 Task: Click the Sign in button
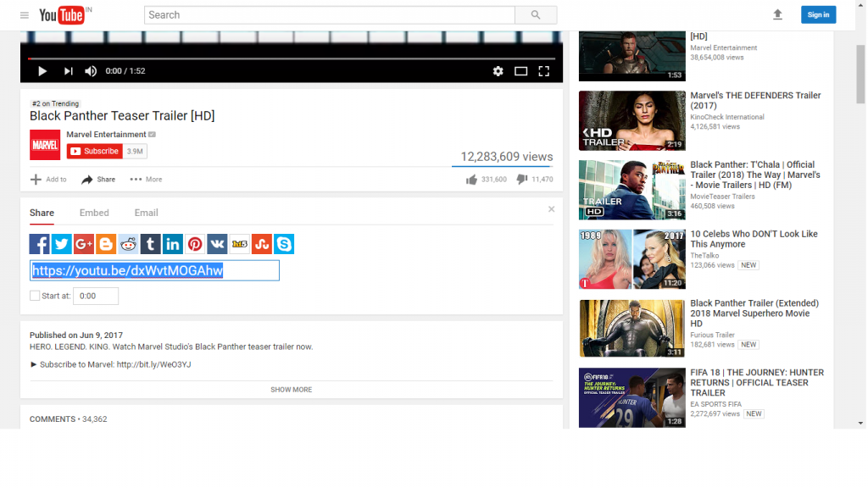tap(818, 14)
